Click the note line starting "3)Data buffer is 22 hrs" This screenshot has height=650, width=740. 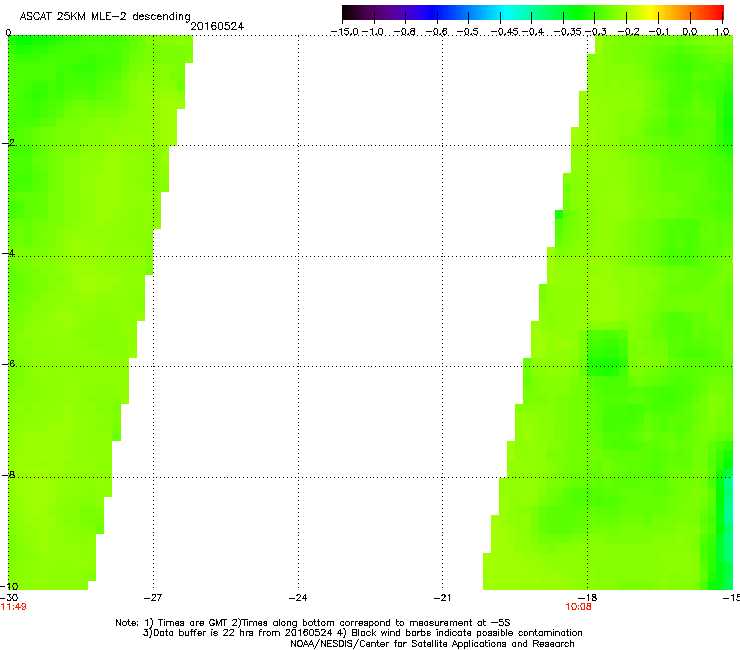362,633
